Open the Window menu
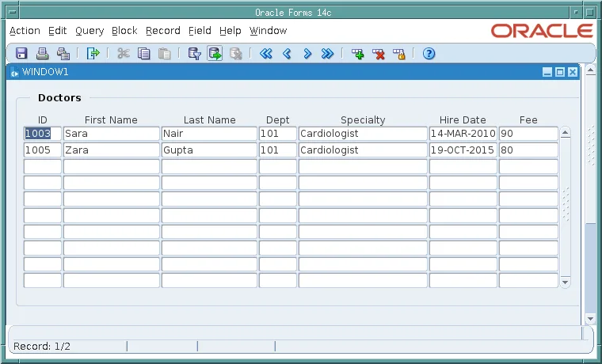602x364 pixels. pos(268,31)
